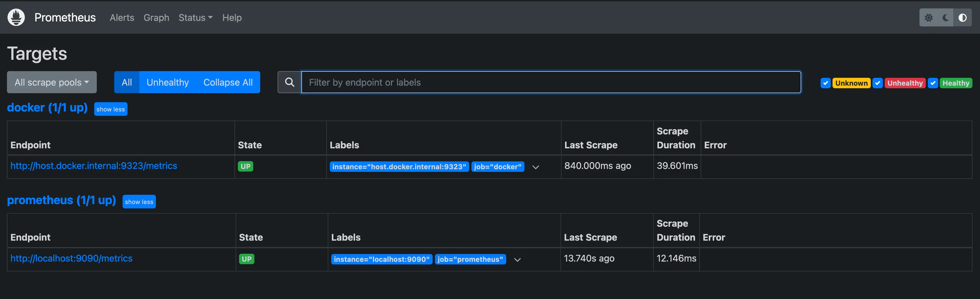980x299 pixels.
Task: Open the host.docker.internal:9323 metrics endpoint
Action: [94, 166]
